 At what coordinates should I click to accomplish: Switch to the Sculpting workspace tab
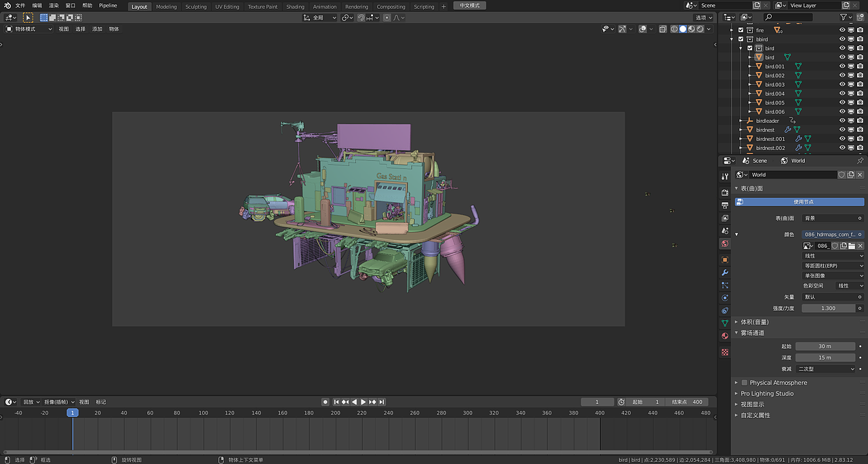195,7
